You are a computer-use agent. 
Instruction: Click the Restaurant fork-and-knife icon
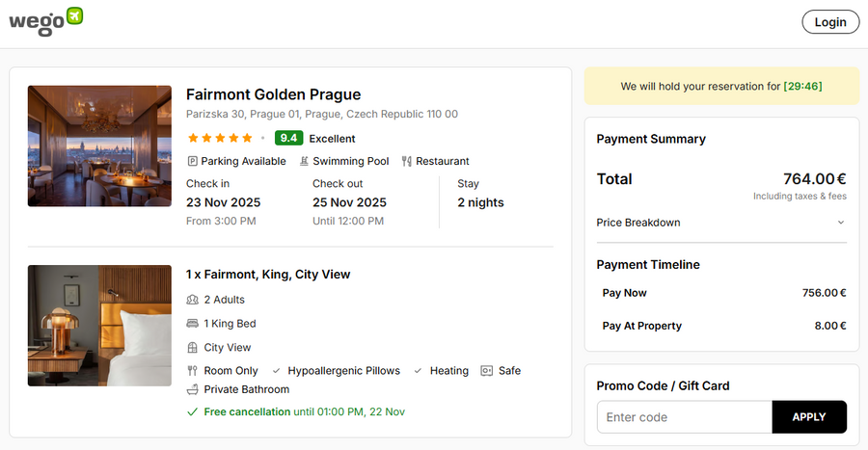click(x=407, y=162)
